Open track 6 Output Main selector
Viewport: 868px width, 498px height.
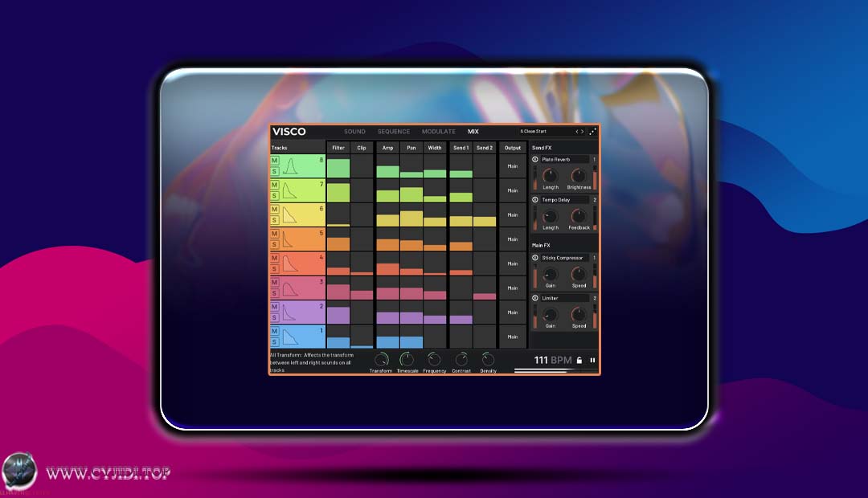pyautogui.click(x=513, y=214)
